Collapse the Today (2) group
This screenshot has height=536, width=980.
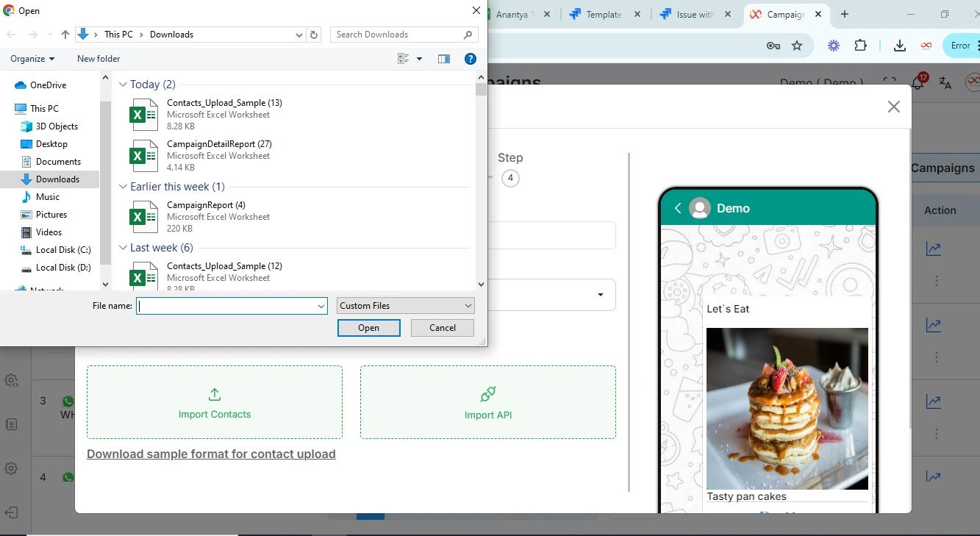point(123,85)
